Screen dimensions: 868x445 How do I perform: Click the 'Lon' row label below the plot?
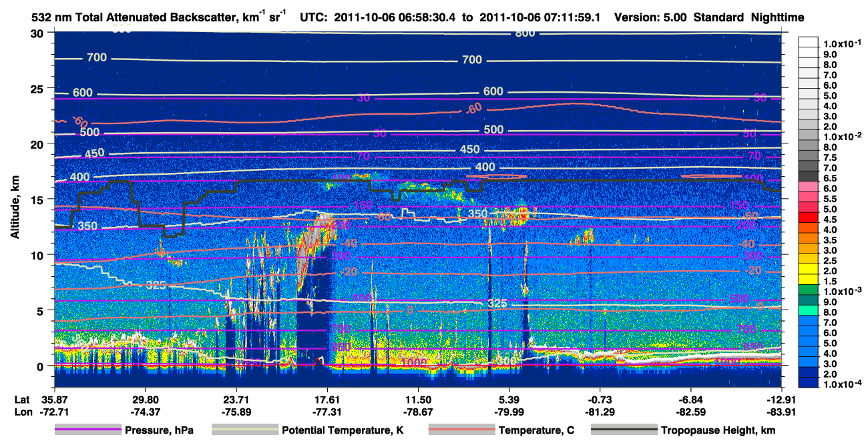point(22,412)
